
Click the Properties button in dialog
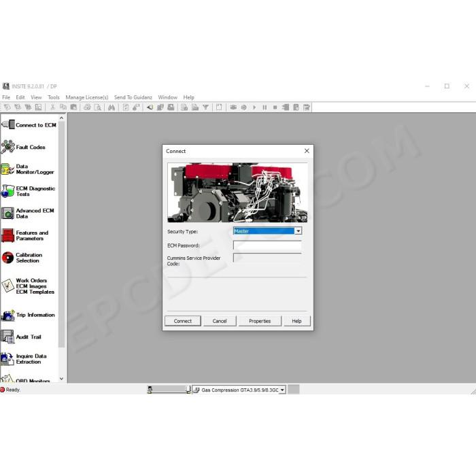tap(260, 321)
